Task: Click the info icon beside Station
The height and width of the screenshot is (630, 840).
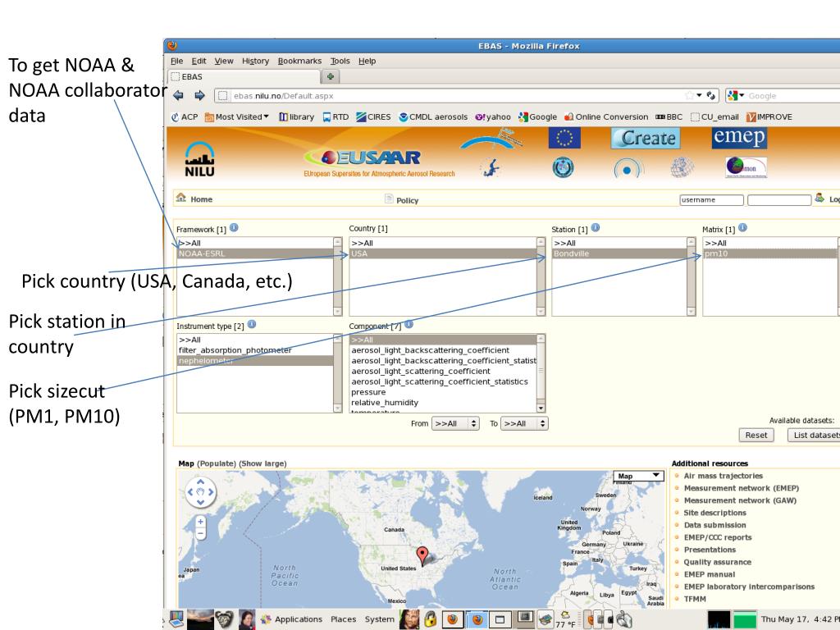Action: click(596, 228)
